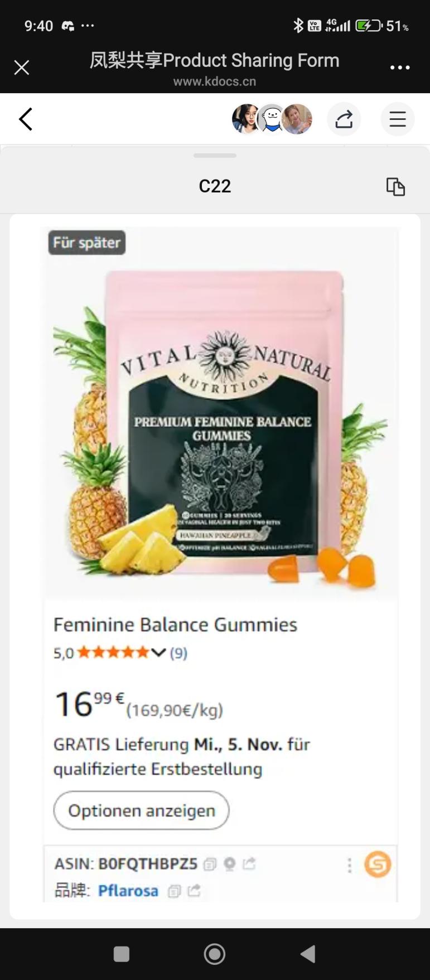Expand the star rating dropdown chevron

(159, 652)
